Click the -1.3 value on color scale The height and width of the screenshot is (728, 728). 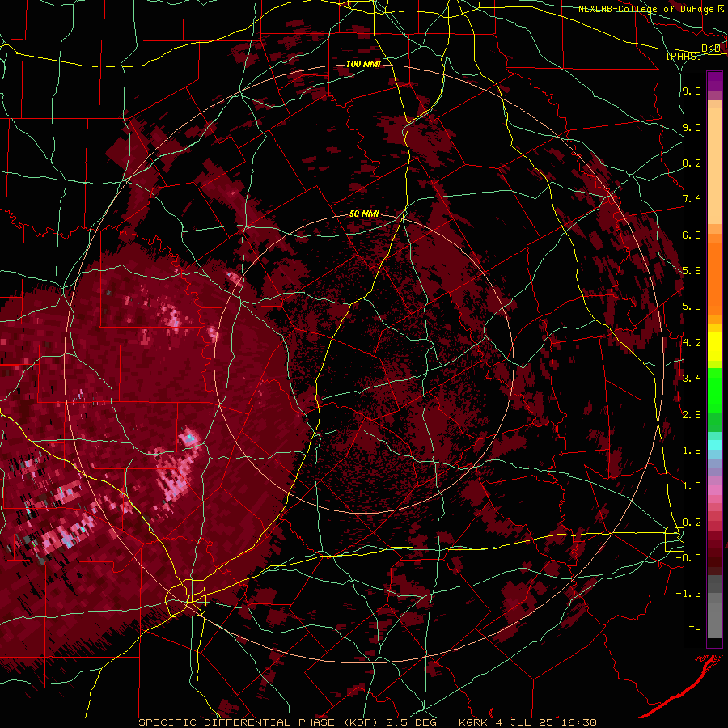(689, 594)
